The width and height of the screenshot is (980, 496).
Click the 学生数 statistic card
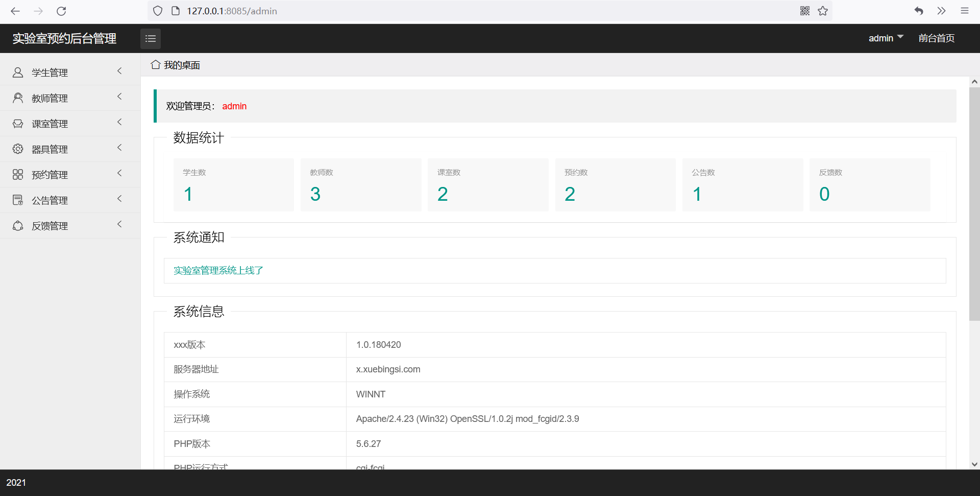pos(234,185)
